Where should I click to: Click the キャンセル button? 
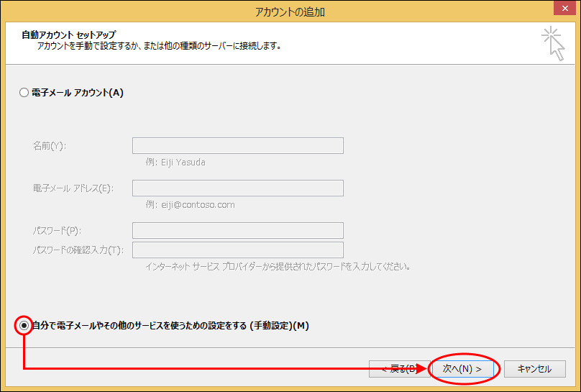pyautogui.click(x=535, y=369)
